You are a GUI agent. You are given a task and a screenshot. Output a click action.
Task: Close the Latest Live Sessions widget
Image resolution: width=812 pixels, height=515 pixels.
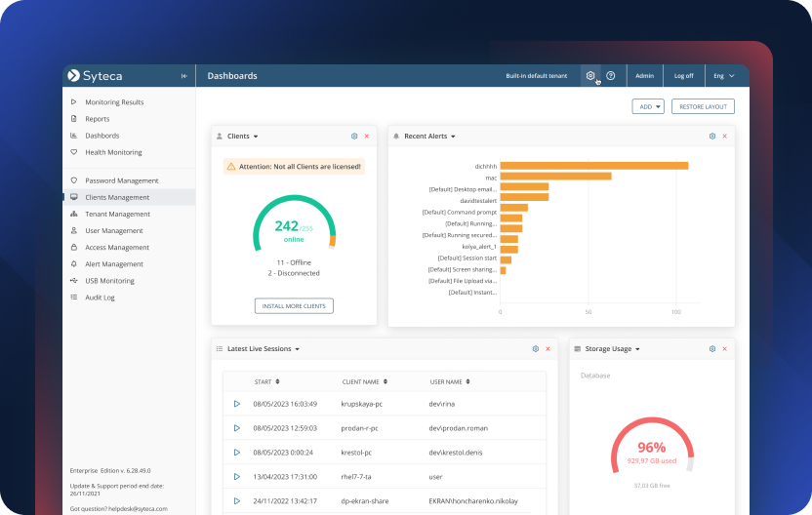[x=548, y=348]
